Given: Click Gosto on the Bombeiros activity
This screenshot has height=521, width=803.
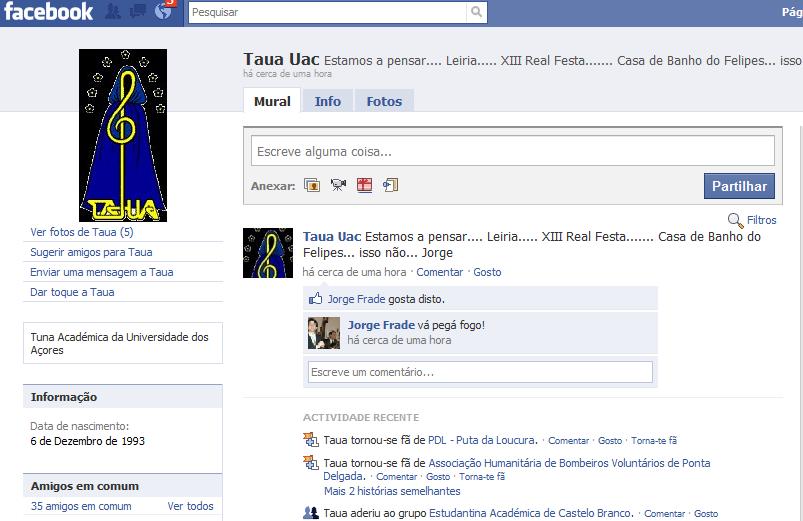Looking at the screenshot, I should pyautogui.click(x=438, y=476).
